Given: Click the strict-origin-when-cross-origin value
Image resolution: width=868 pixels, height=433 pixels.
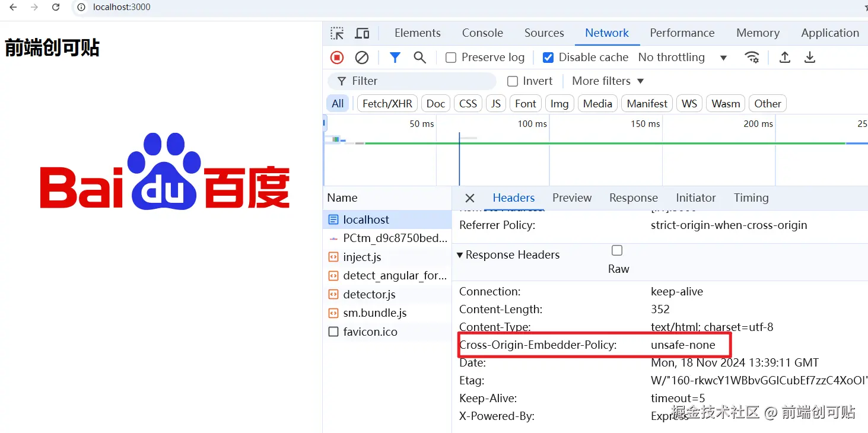Looking at the screenshot, I should tap(729, 225).
